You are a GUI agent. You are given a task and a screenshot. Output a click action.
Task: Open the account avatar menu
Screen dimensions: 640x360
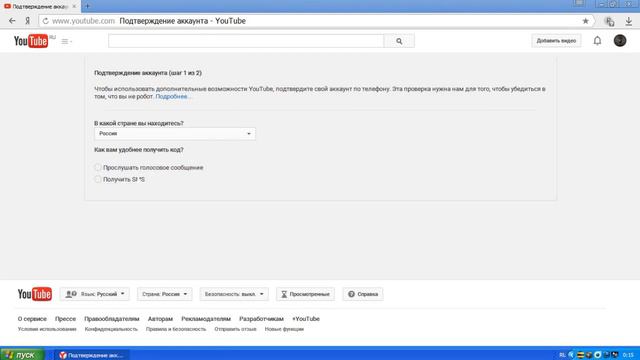pyautogui.click(x=620, y=40)
